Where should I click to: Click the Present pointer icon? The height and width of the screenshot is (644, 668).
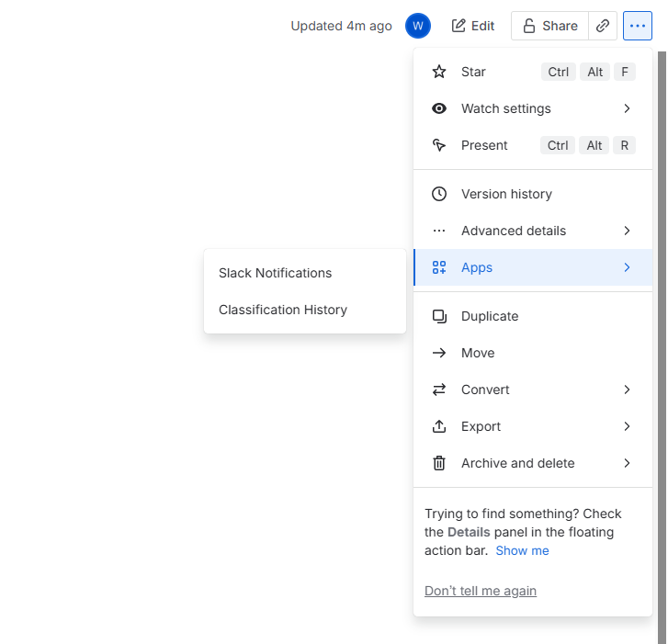[x=439, y=145]
